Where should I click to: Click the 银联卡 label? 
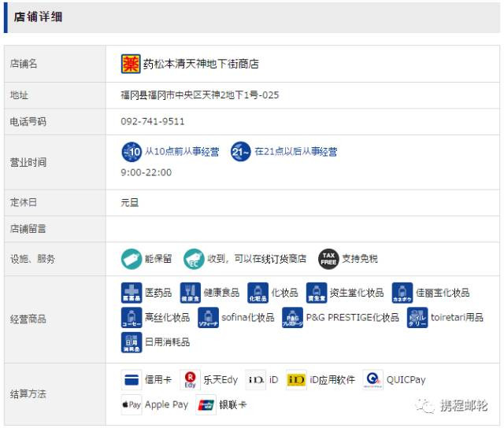233,404
